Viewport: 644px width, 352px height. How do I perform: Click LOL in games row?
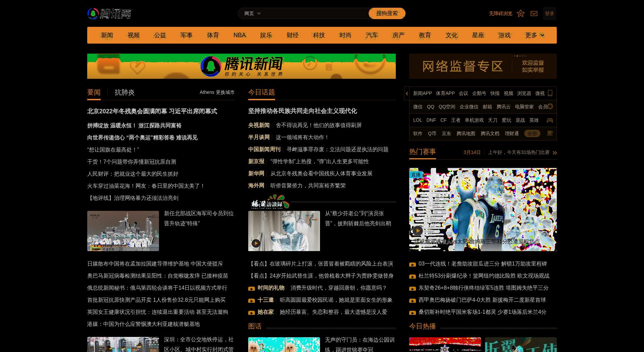point(418,120)
